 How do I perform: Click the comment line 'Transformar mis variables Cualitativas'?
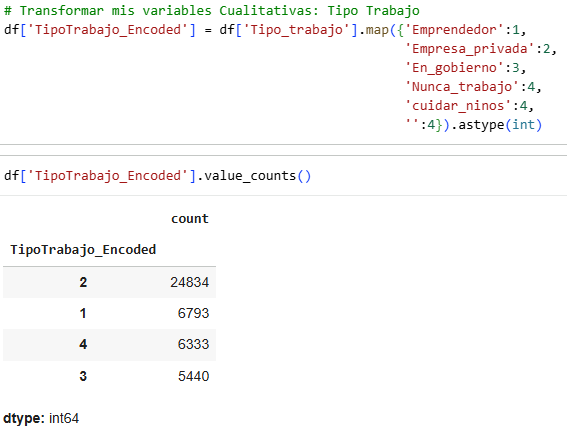(x=212, y=10)
